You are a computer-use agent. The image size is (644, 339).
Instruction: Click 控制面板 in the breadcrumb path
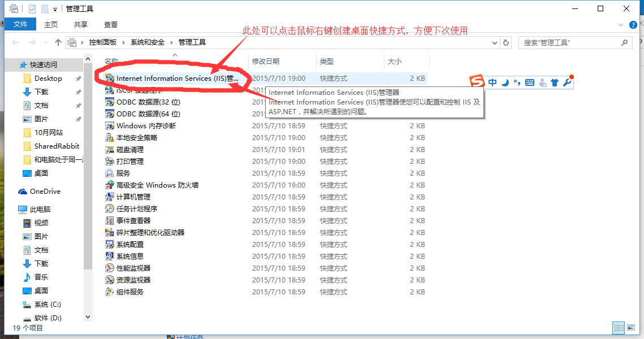[103, 42]
